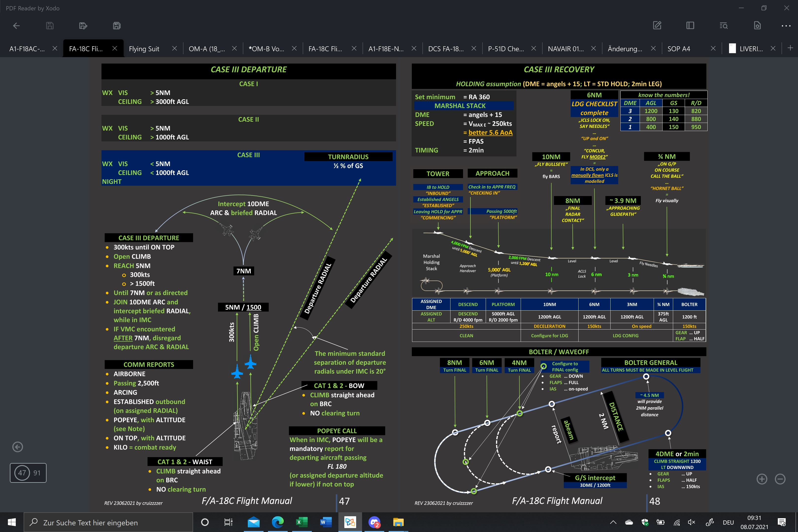The image size is (798, 532).
Task: Open Excel from the taskbar
Action: (301, 522)
